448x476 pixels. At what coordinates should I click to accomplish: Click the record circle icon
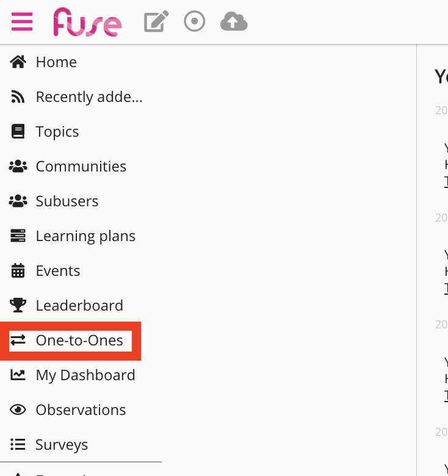(195, 22)
